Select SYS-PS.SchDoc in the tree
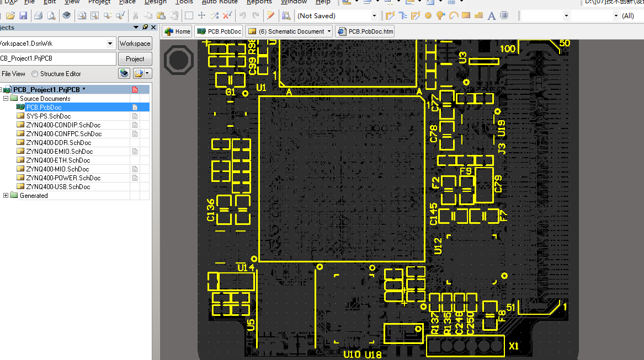Viewport: 644px width, 360px height. (49, 116)
